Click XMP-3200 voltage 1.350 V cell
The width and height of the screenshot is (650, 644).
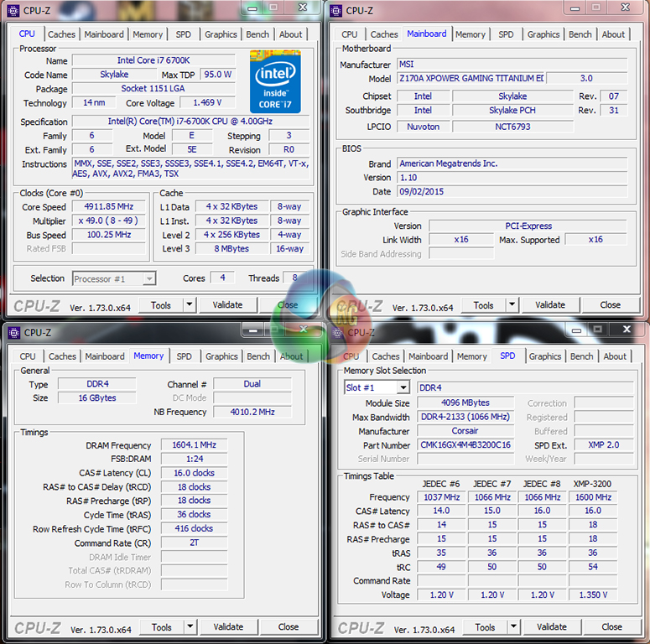(593, 595)
